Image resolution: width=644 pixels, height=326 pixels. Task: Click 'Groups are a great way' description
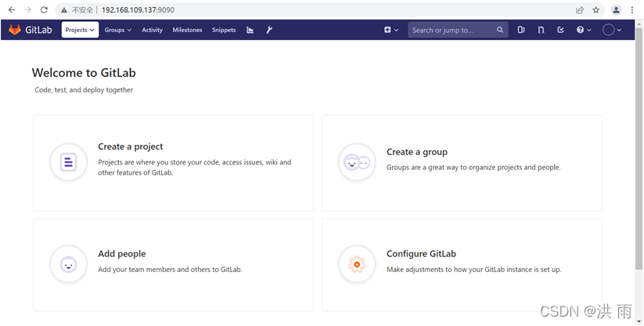[x=473, y=168]
